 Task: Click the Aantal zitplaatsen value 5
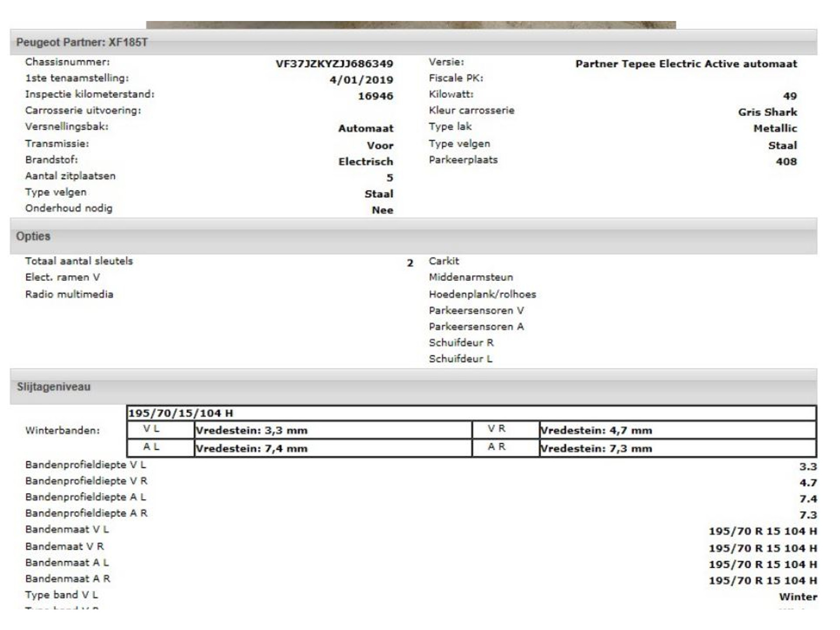[x=390, y=178]
